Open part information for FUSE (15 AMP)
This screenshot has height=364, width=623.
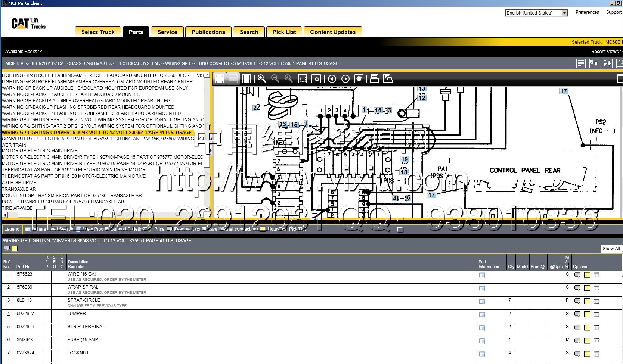point(482,341)
